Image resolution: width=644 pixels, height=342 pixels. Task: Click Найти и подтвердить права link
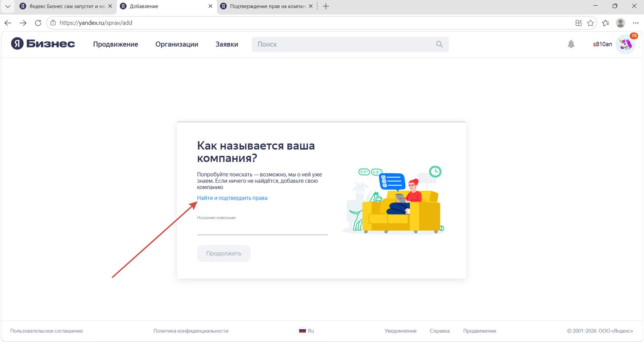[x=232, y=198]
